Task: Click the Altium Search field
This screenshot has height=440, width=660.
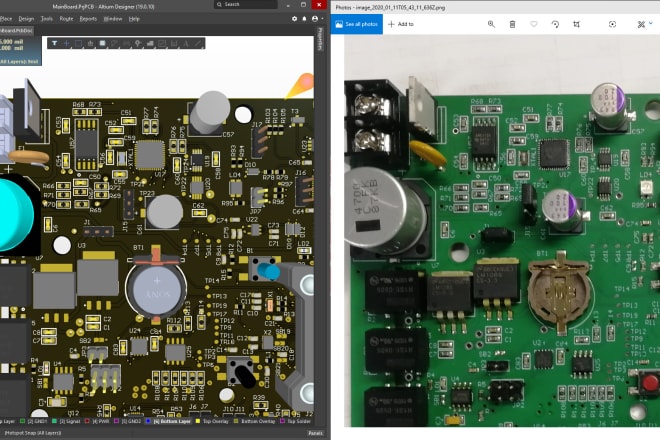Action: tap(246, 4)
